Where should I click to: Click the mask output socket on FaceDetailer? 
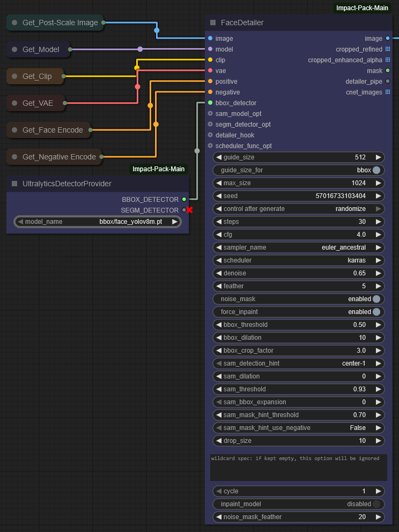click(388, 70)
